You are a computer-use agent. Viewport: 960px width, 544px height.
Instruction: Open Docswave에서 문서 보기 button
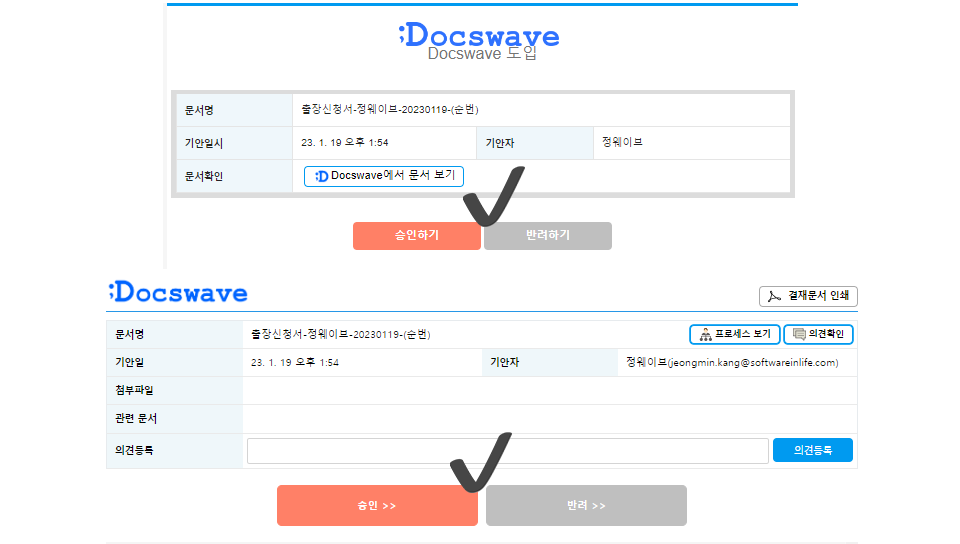pyautogui.click(x=384, y=176)
